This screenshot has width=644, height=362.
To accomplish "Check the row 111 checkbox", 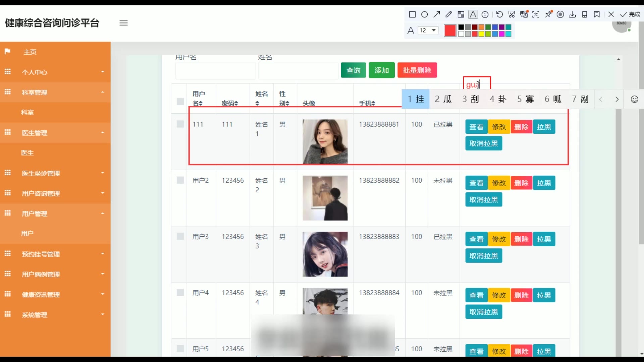I will (180, 124).
